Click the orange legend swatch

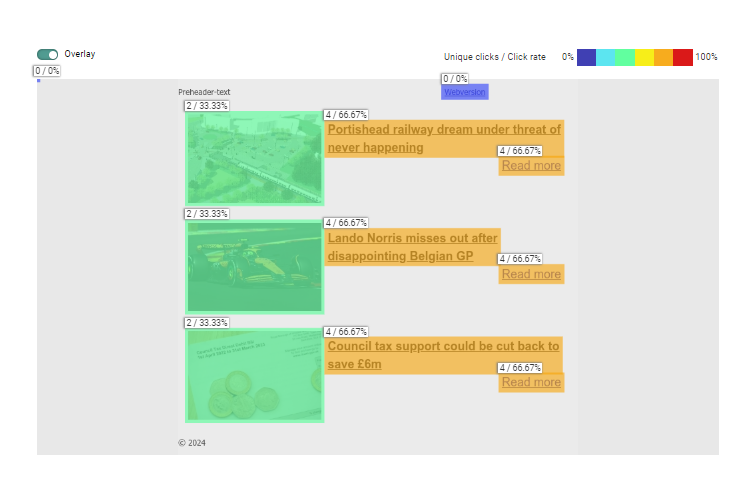tap(663, 57)
